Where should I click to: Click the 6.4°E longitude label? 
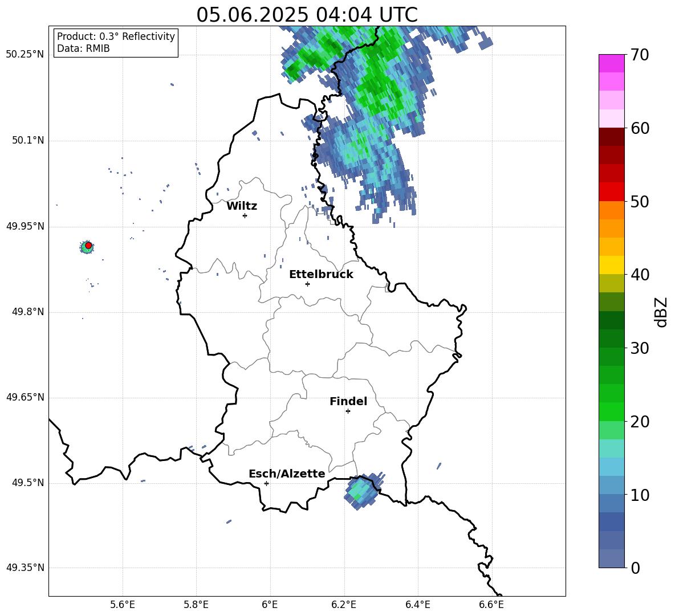click(417, 605)
